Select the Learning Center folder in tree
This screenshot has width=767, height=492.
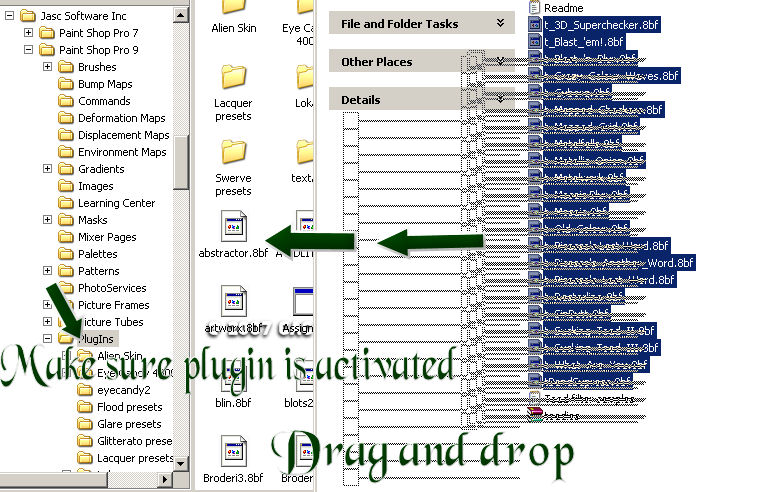coord(116,203)
